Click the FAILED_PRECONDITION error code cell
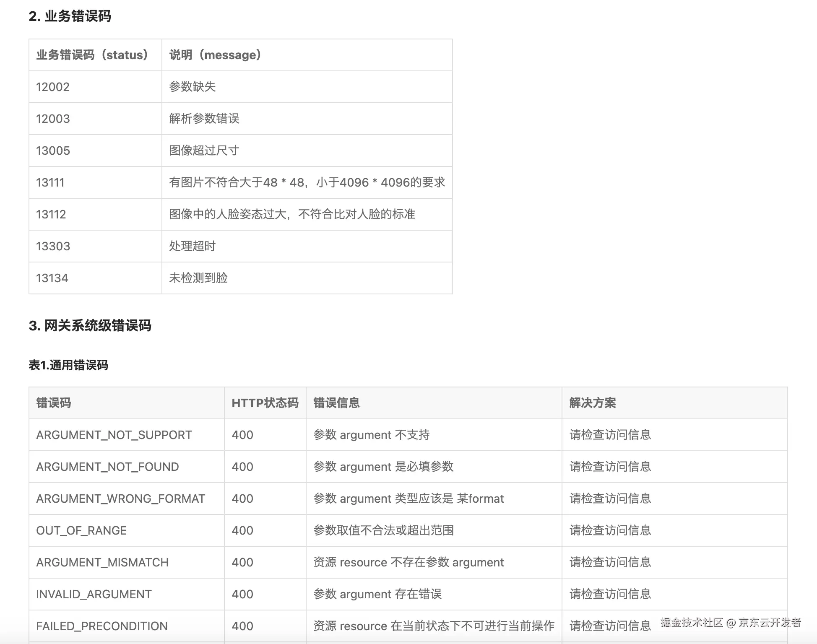The image size is (817, 644). (101, 626)
